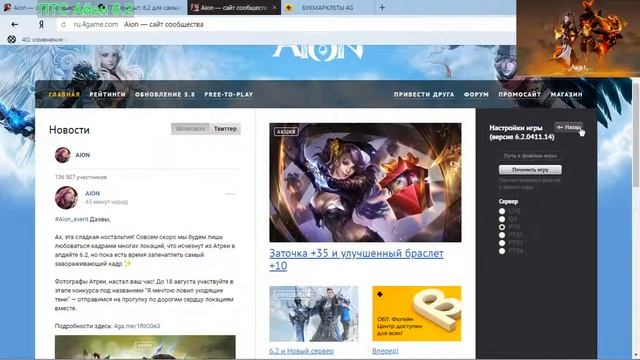Close the active Aion community tab

click(275, 7)
